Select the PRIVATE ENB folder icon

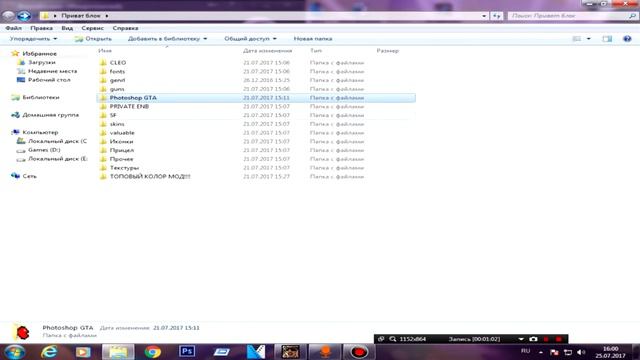(103, 107)
